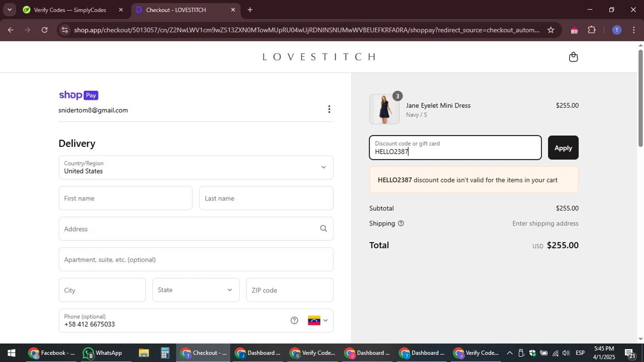Open a new browser tab
Screen dimensions: 644x362
250,10
